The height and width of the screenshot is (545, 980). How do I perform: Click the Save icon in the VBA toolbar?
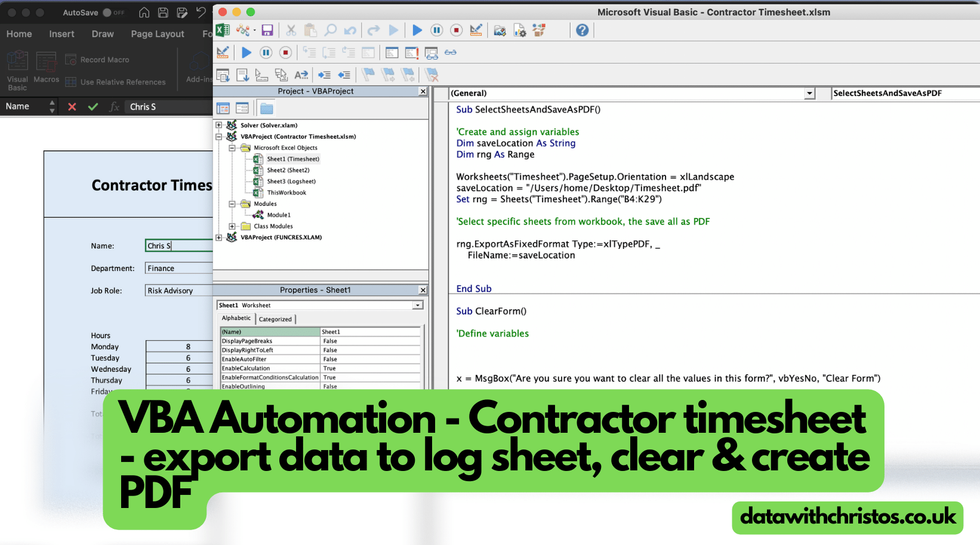click(x=267, y=30)
